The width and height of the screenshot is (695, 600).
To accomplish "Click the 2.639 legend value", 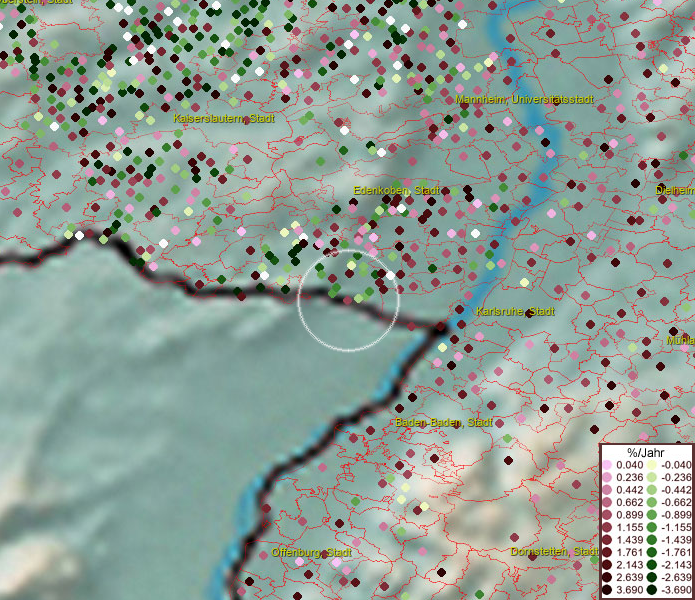I will (x=629, y=577).
